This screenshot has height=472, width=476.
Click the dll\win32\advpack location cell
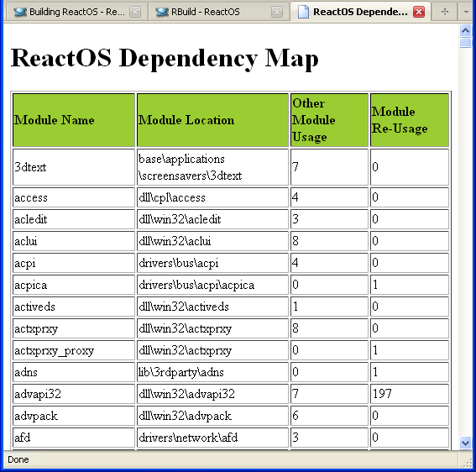212,416
